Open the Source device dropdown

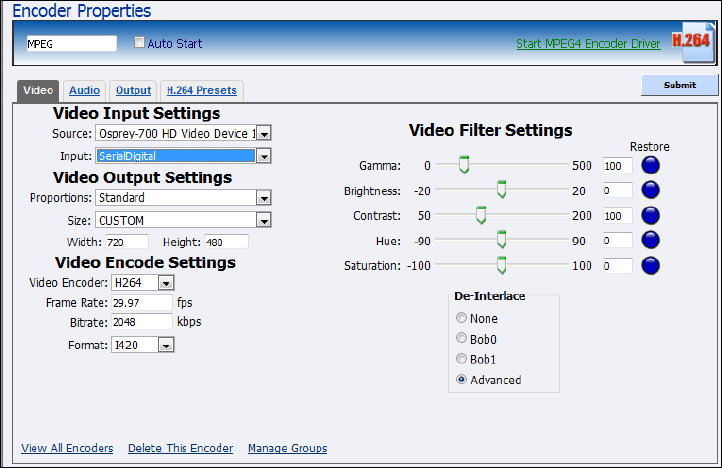pyautogui.click(x=264, y=133)
